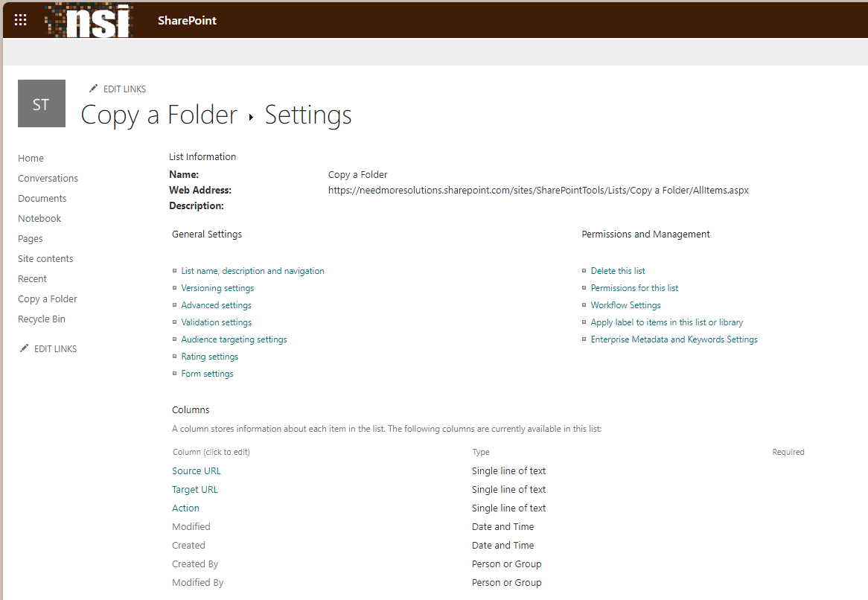Edit the Source URL column
The height and width of the screenshot is (600, 868).
coord(196,471)
